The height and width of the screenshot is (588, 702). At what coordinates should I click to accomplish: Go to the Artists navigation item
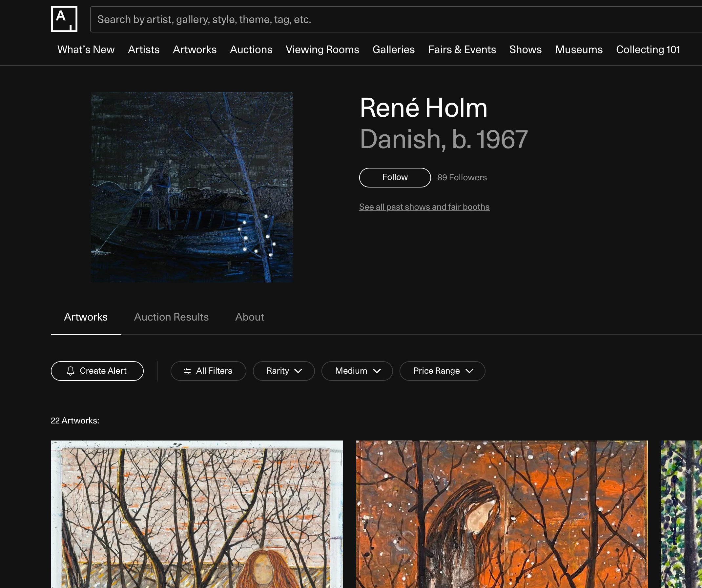tap(144, 49)
